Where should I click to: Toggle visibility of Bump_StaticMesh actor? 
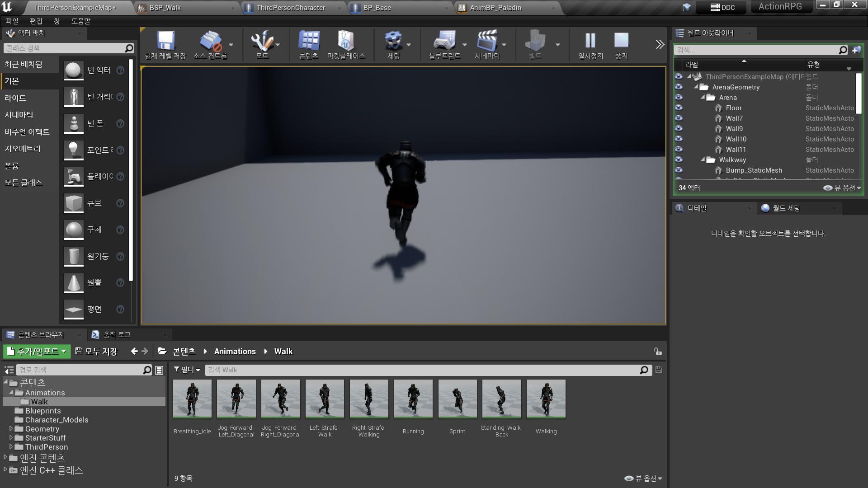(x=679, y=170)
